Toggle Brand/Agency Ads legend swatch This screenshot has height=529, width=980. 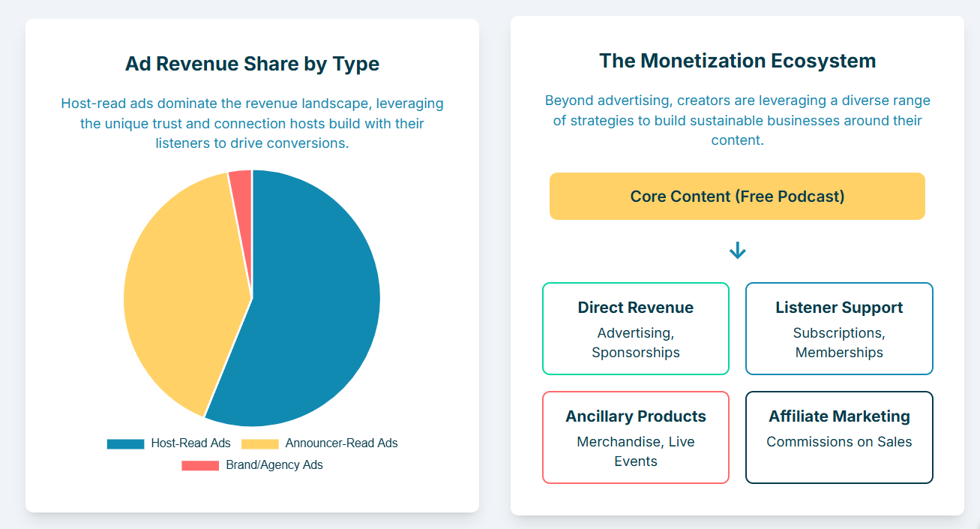(200, 465)
